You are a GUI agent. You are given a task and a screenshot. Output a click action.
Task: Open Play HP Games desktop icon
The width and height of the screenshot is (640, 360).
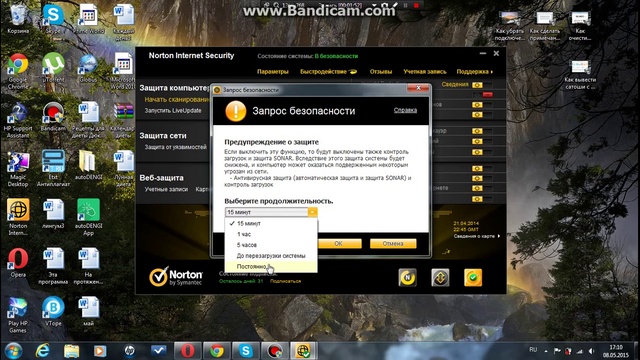pyautogui.click(x=18, y=315)
